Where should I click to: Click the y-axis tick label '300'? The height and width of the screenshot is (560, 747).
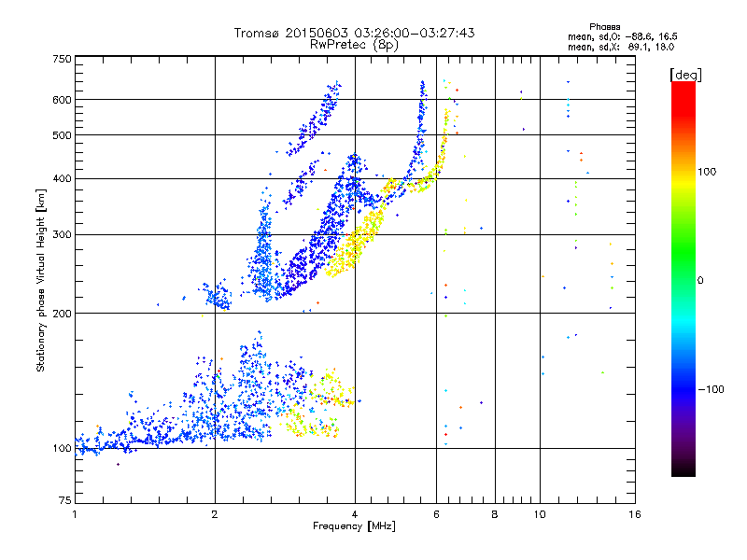pos(62,235)
